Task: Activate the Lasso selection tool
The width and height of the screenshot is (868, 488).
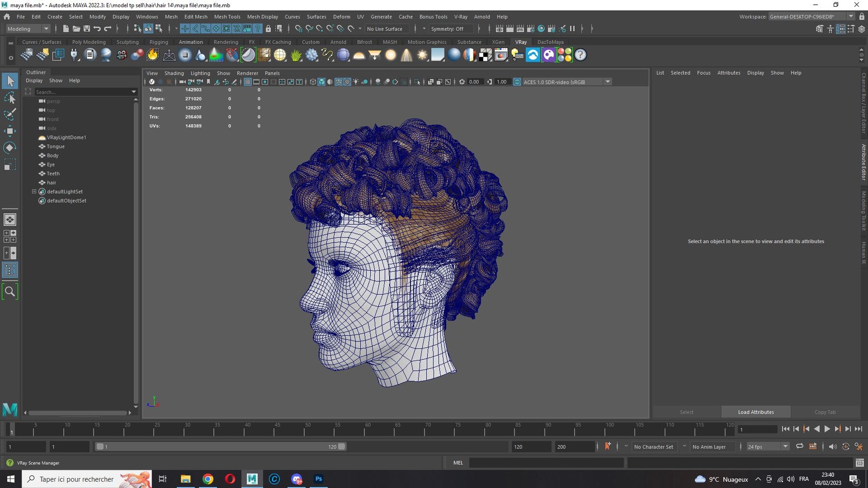Action: pyautogui.click(x=10, y=98)
